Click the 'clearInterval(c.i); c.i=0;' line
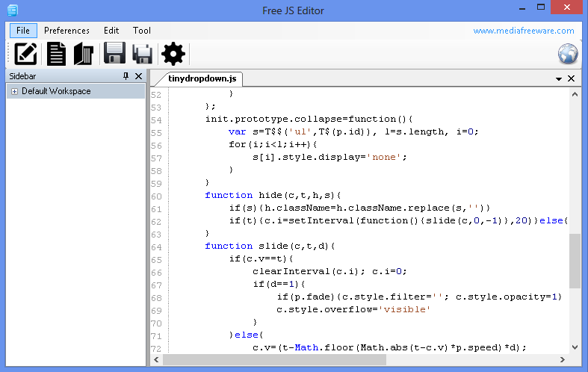The height and width of the screenshot is (372, 588). click(329, 271)
